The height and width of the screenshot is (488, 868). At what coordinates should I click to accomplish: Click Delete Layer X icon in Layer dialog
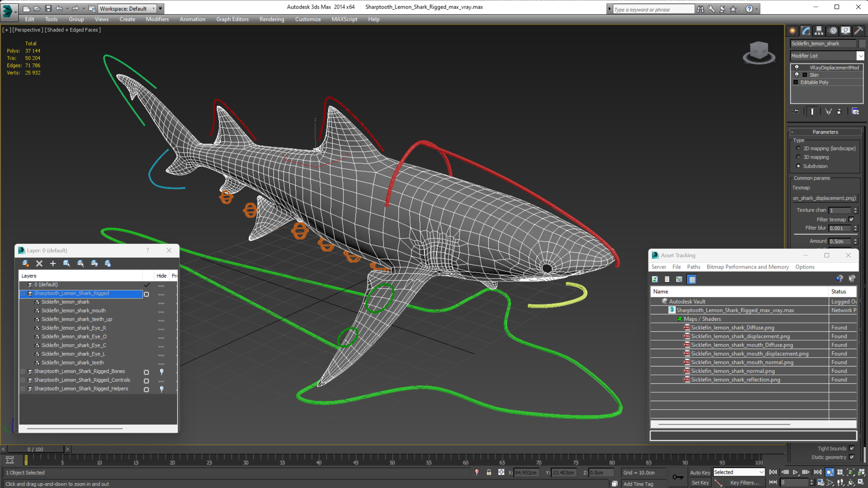39,263
